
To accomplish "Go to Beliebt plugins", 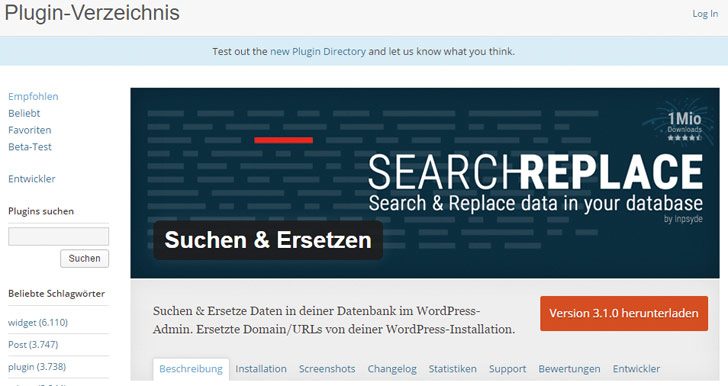I will (24, 113).
